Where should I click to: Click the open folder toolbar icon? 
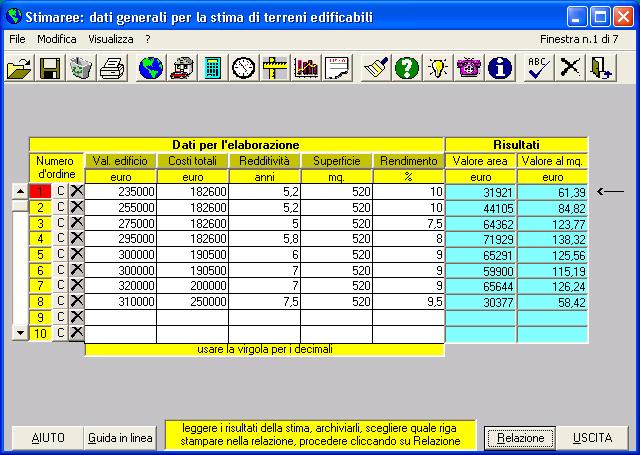click(x=19, y=68)
